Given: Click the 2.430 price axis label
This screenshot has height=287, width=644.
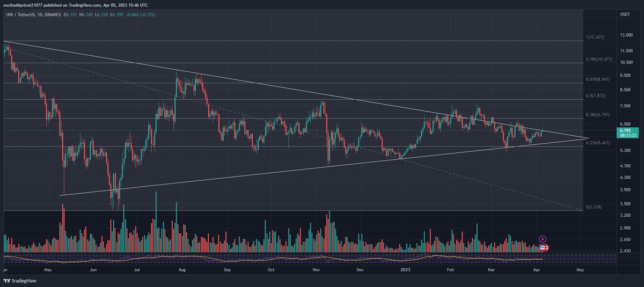Looking at the screenshot, I should pos(625,251).
